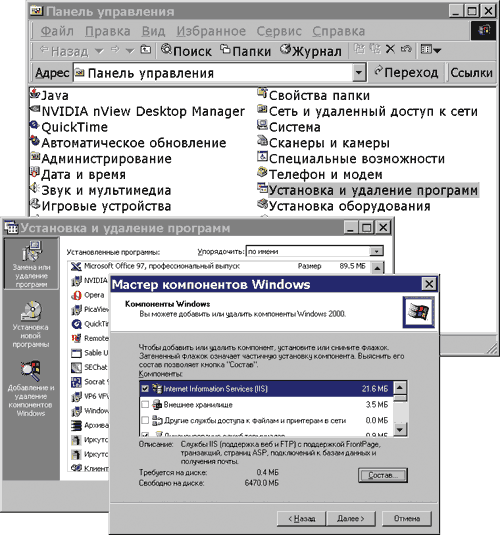
Task: Open the address bar dropdown arrow
Action: coord(359,72)
